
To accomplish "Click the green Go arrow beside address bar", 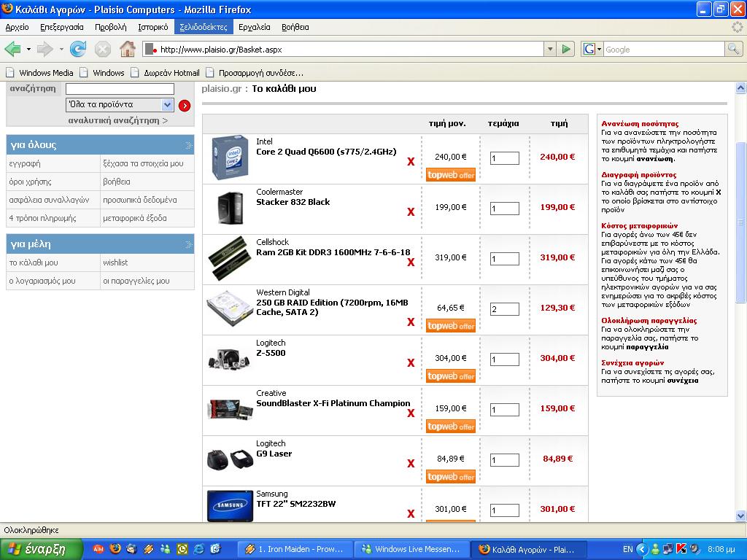I will pos(566,49).
